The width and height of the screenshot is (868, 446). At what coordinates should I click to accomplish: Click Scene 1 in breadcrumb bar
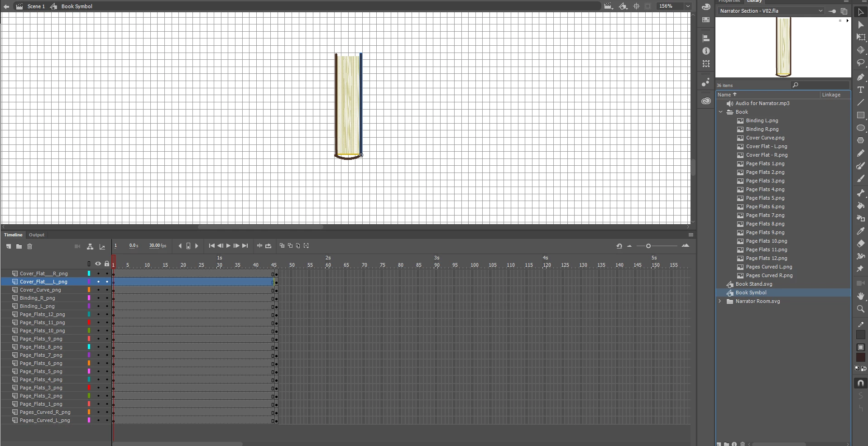click(x=36, y=6)
